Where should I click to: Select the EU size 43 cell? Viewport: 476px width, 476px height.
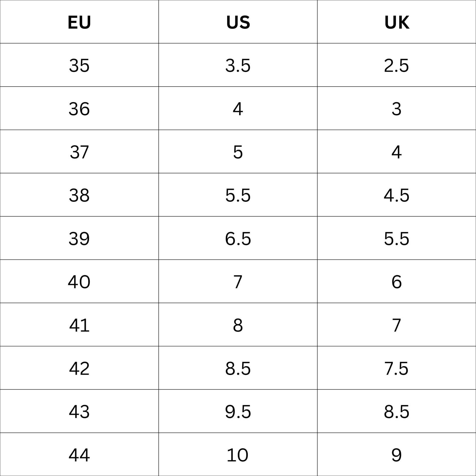(79, 412)
